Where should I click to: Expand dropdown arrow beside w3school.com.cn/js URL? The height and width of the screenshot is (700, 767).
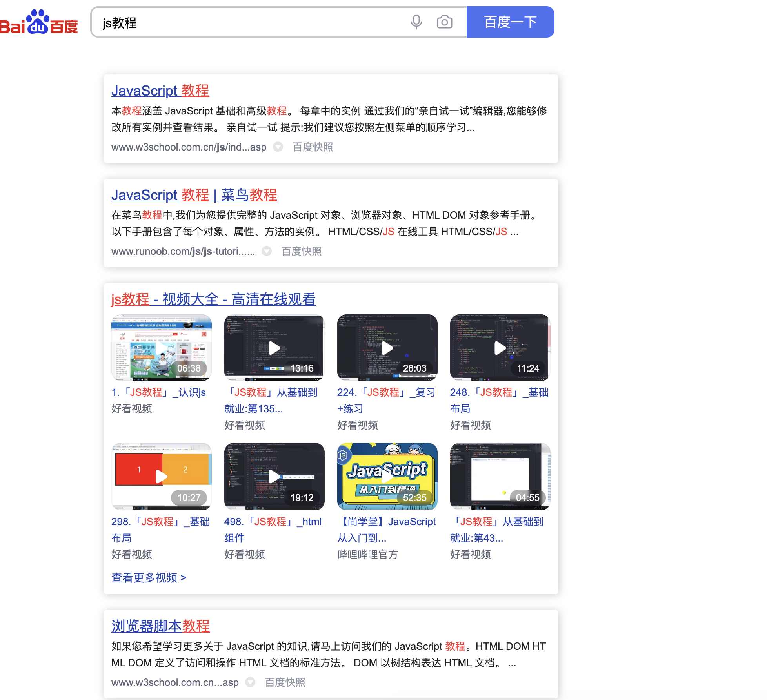click(278, 147)
